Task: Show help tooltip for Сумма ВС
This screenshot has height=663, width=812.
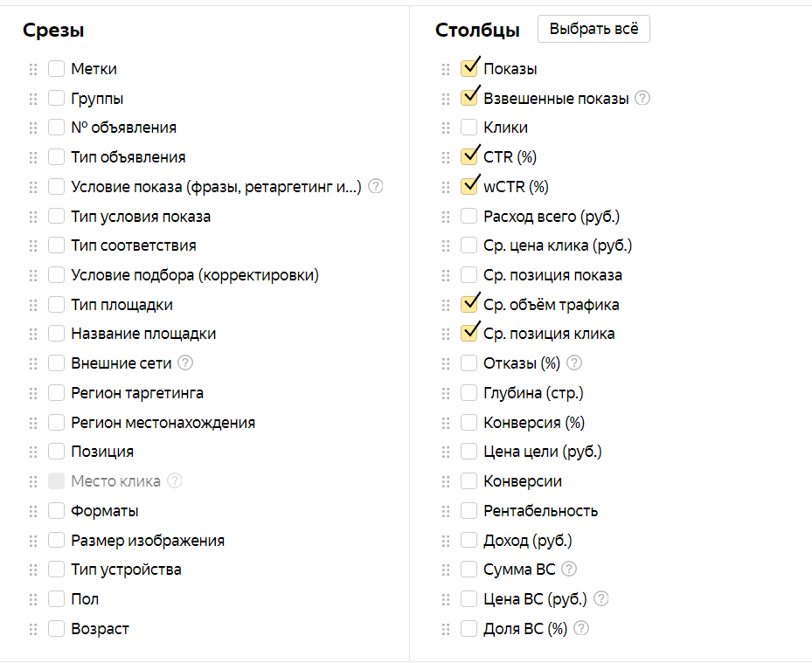Action: click(x=569, y=569)
